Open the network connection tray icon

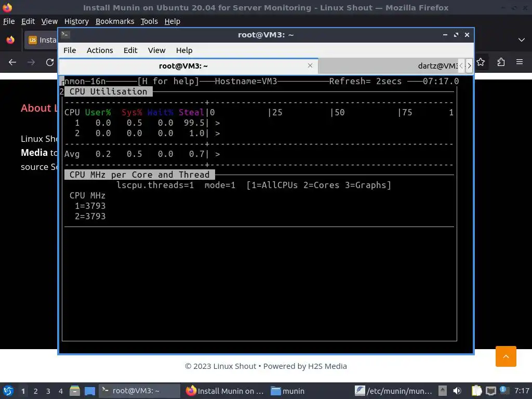tap(490, 391)
